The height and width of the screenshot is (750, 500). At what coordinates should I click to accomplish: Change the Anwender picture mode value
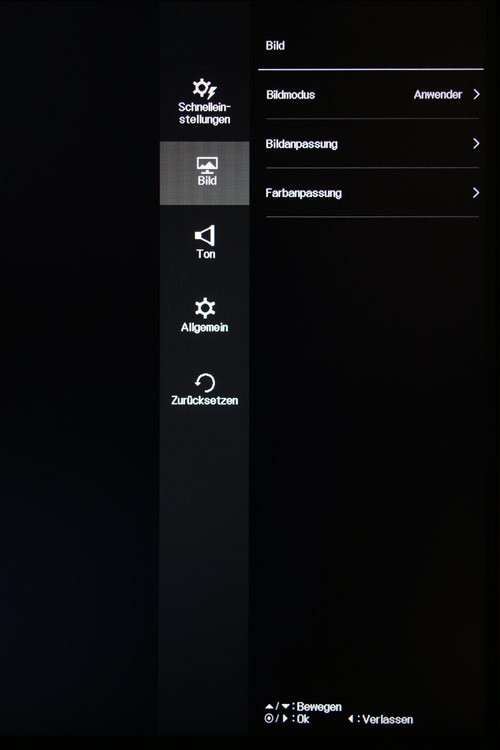tap(438, 95)
